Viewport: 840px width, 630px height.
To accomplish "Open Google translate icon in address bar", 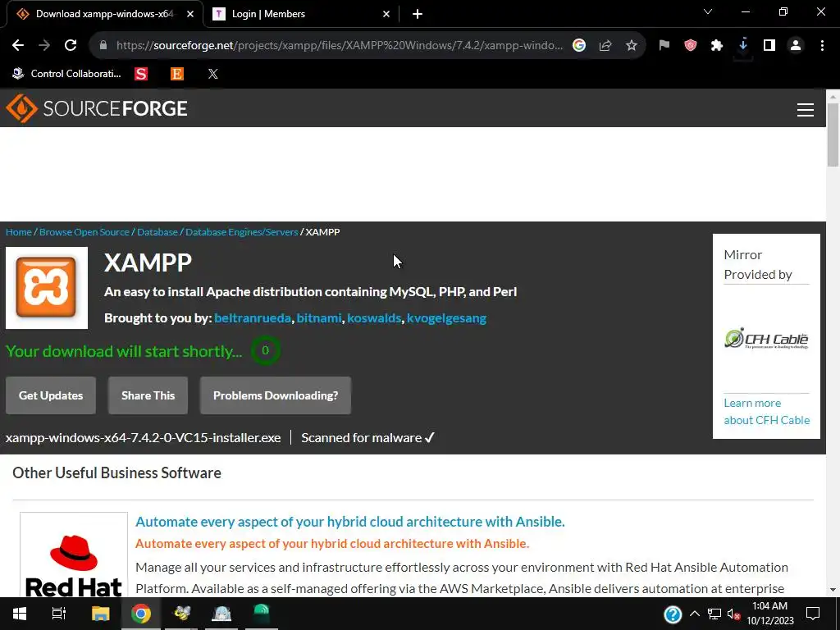I will tap(579, 46).
